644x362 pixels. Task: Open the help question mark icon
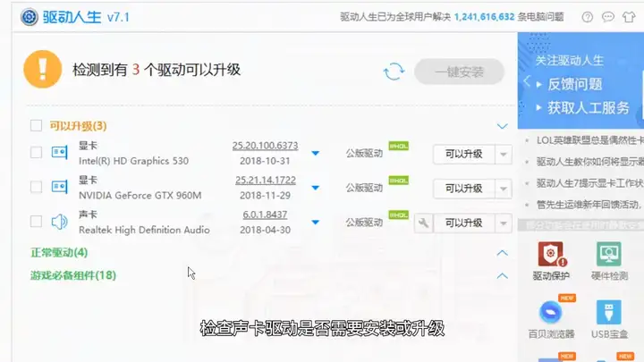click(588, 17)
